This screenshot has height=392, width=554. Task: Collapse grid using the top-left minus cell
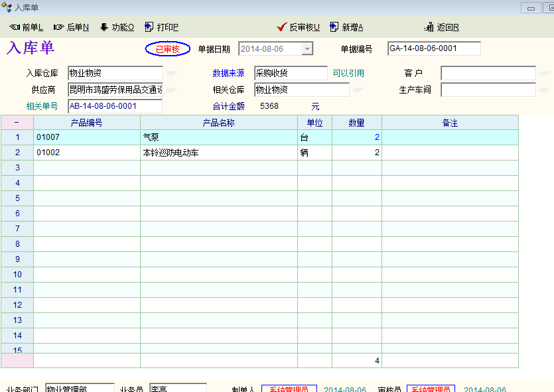coord(17,123)
